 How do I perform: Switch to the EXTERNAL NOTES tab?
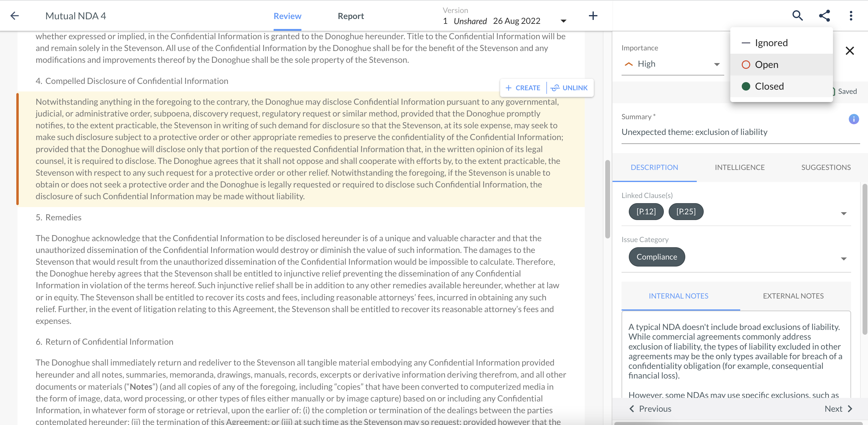793,296
